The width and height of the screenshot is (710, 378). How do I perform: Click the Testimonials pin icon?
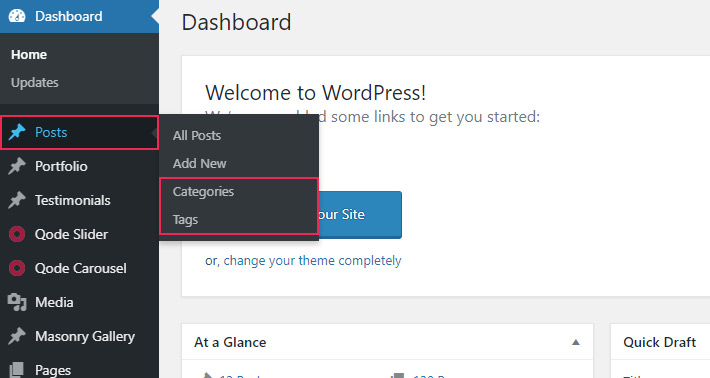17,200
